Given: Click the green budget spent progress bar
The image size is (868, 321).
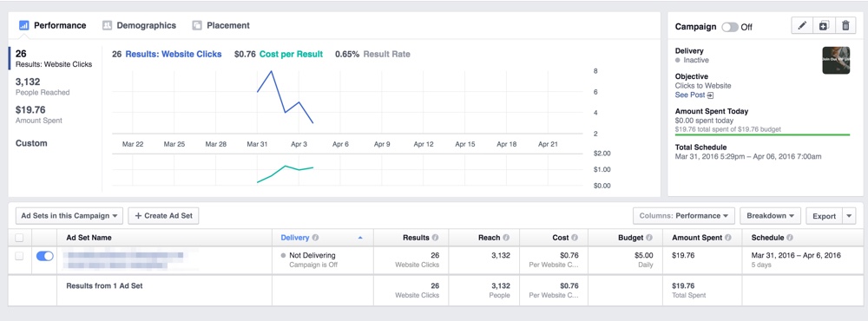Looking at the screenshot, I should [x=762, y=134].
